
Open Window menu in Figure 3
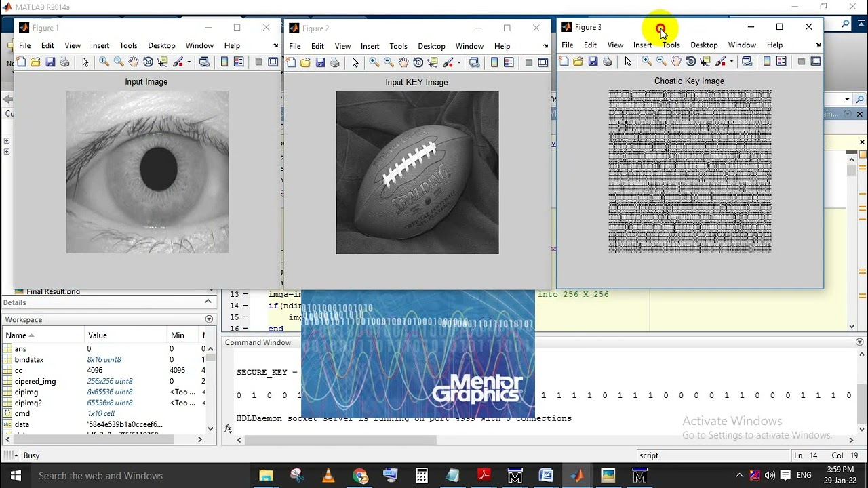point(742,45)
